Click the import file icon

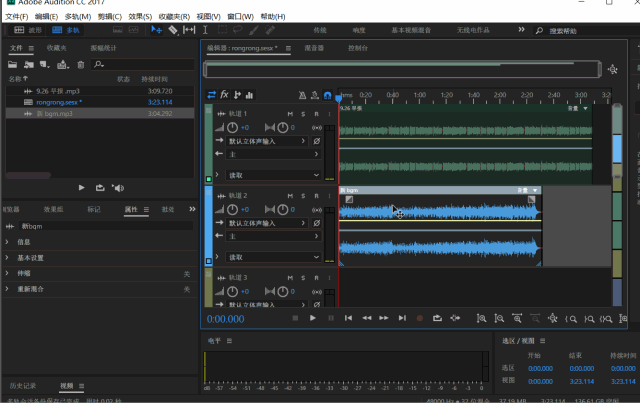coord(29,65)
